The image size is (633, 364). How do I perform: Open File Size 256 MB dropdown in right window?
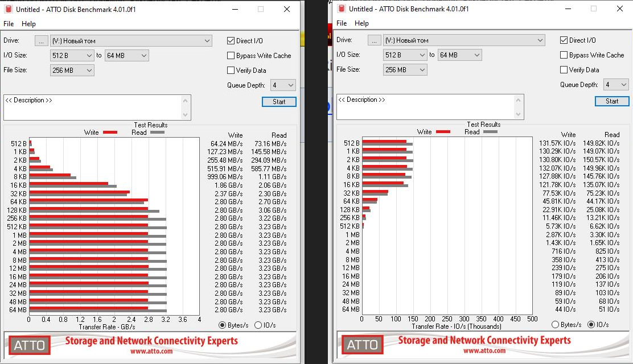(405, 70)
